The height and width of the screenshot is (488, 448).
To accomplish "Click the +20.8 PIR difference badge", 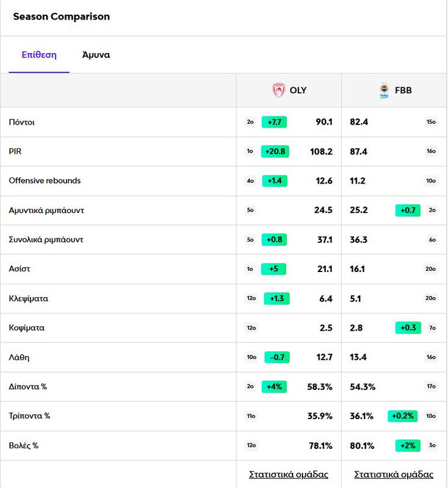I will point(275,151).
